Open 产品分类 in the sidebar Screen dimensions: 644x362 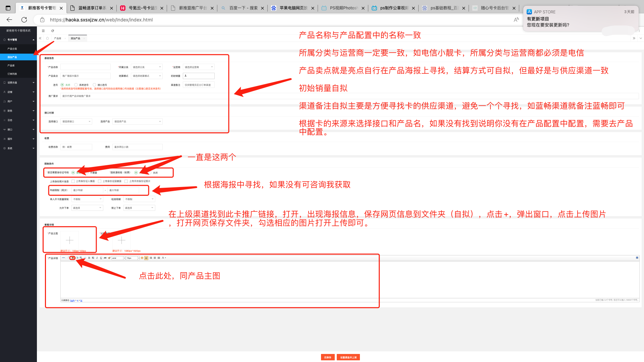18,49
